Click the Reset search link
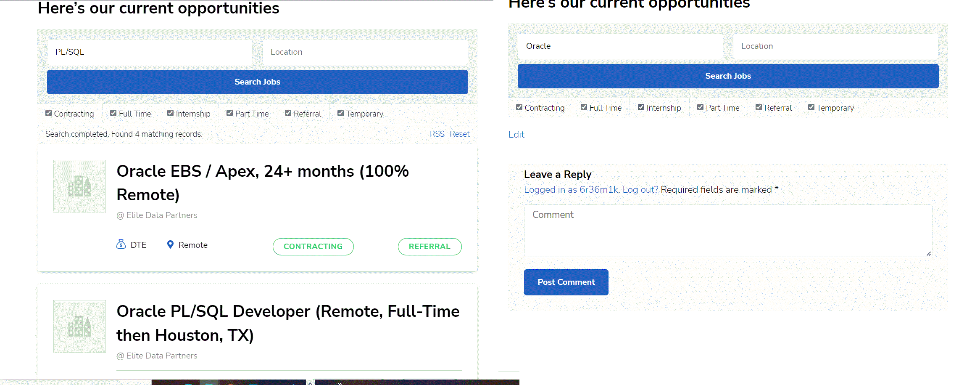Screen dimensions: 980x385 click(460, 134)
